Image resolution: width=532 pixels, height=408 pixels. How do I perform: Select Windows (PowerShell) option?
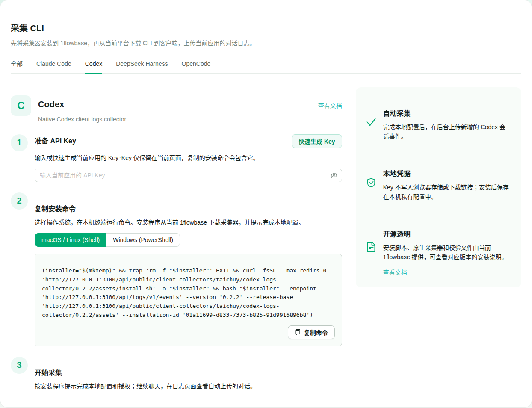click(x=143, y=240)
